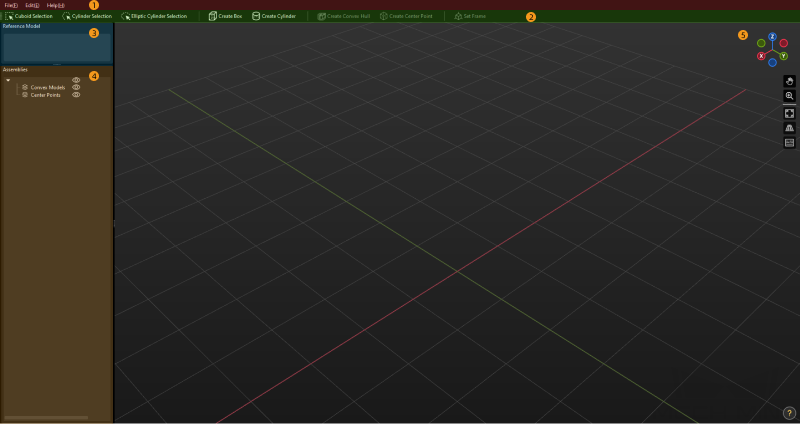Open the help question mark button

[x=789, y=412]
